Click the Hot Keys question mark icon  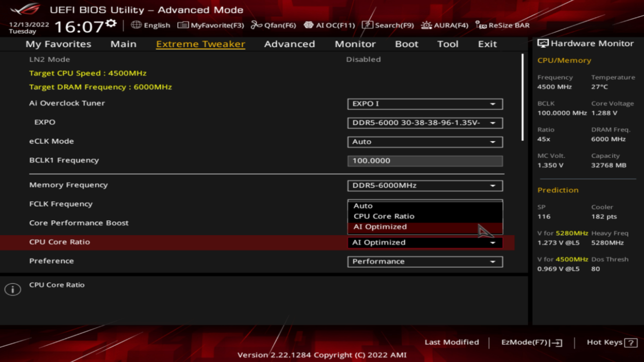point(630,343)
